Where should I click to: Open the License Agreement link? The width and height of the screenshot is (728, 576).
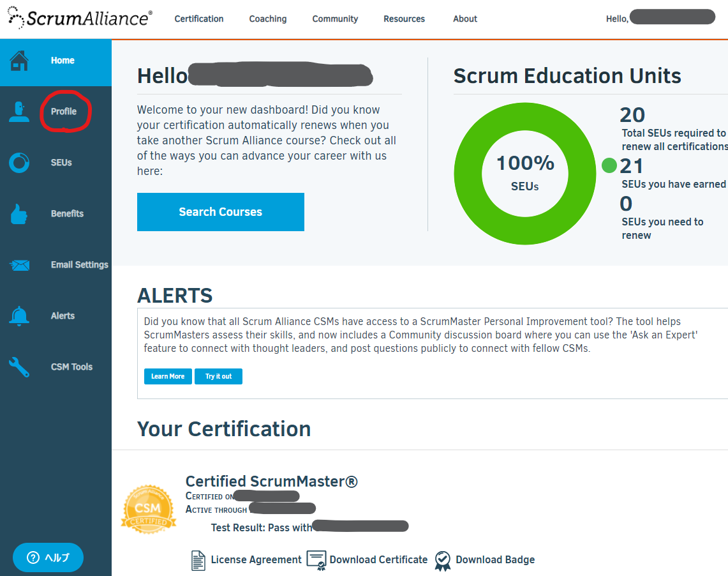tap(256, 560)
